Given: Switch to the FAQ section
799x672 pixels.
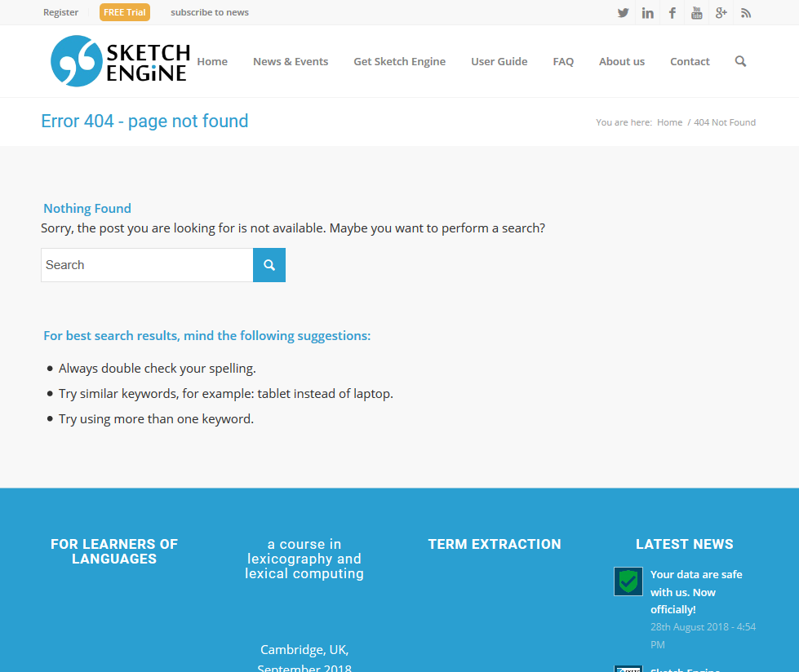Looking at the screenshot, I should [x=563, y=61].
